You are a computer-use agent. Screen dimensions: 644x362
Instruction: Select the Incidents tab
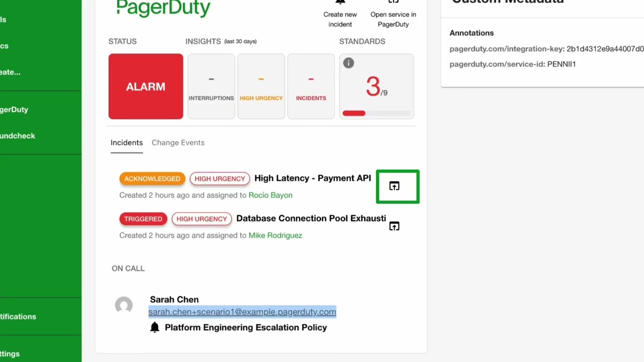click(127, 143)
